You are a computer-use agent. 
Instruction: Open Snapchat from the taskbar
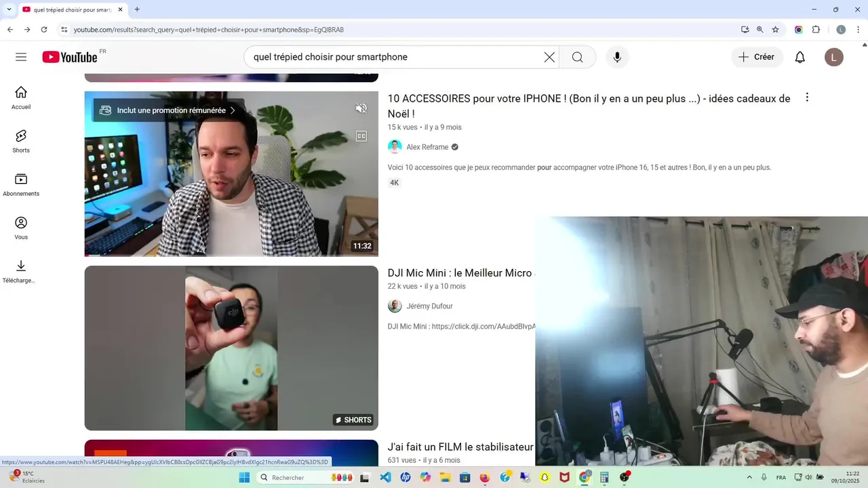point(545,477)
